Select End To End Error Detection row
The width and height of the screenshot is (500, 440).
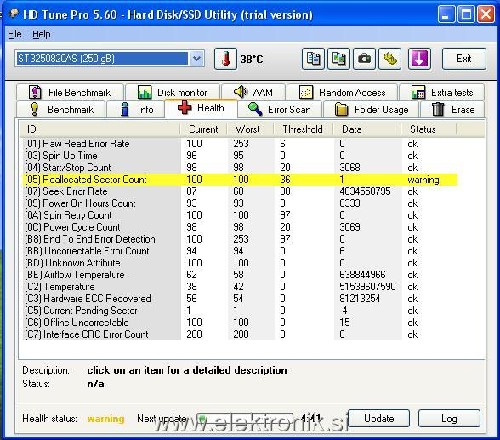point(241,239)
